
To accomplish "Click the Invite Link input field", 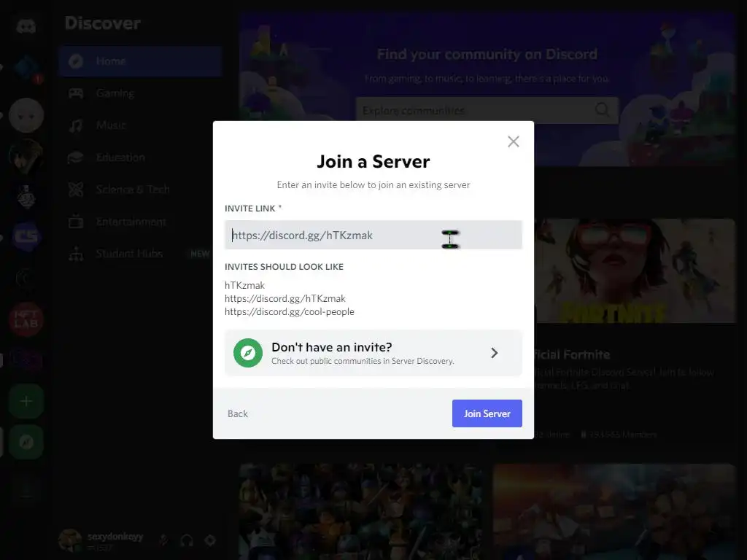I will (373, 235).
